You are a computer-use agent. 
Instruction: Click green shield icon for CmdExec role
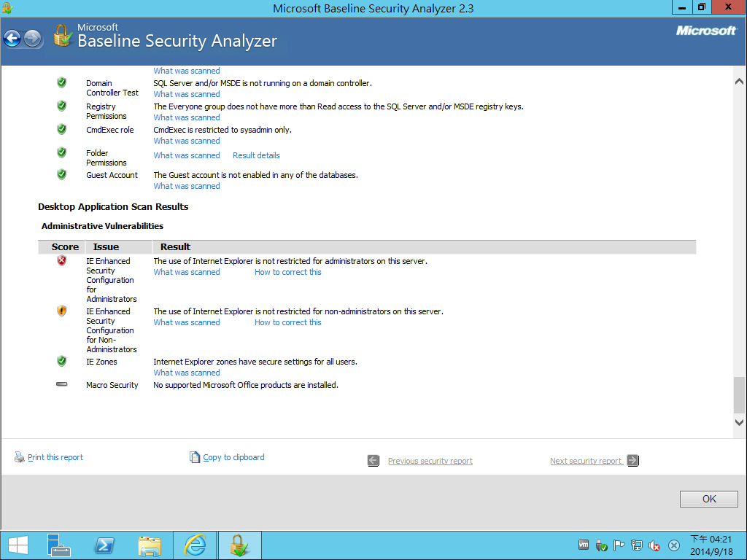point(61,129)
